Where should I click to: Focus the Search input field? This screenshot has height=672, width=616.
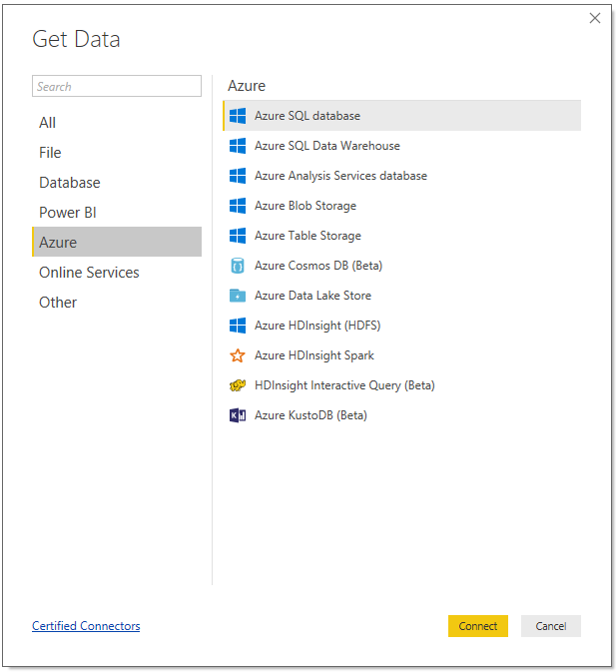click(x=117, y=86)
